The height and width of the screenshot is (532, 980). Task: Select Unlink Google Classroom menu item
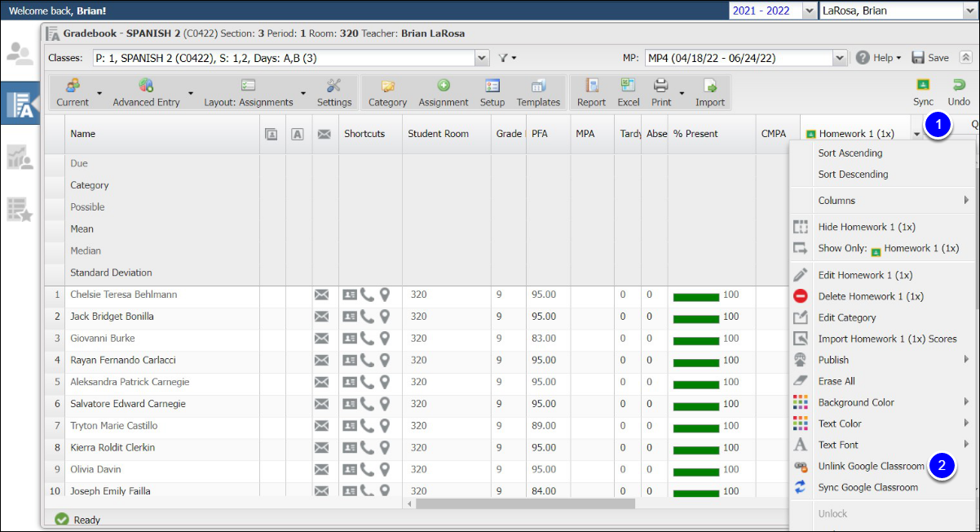click(871, 466)
